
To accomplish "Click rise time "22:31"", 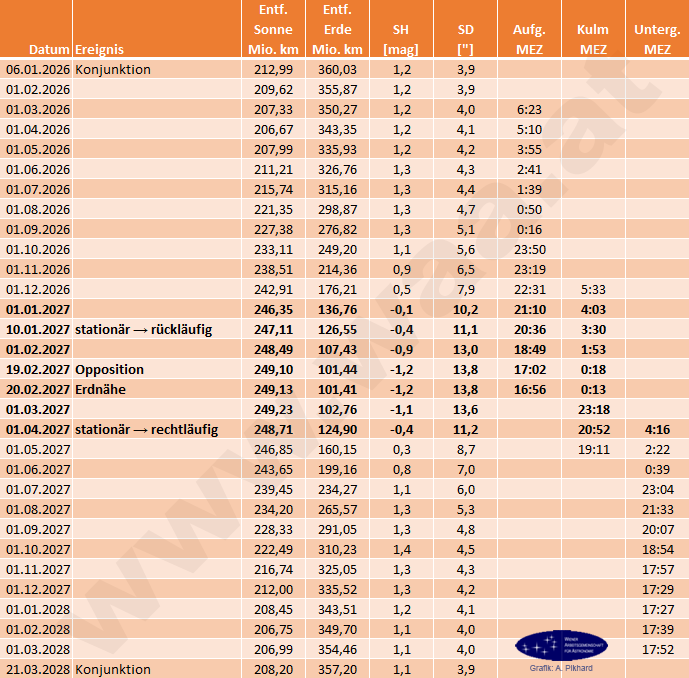I will [530, 290].
